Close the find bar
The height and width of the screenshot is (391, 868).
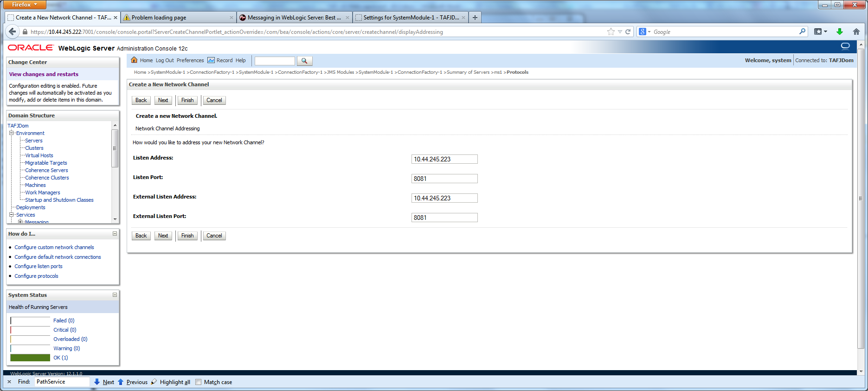point(9,382)
